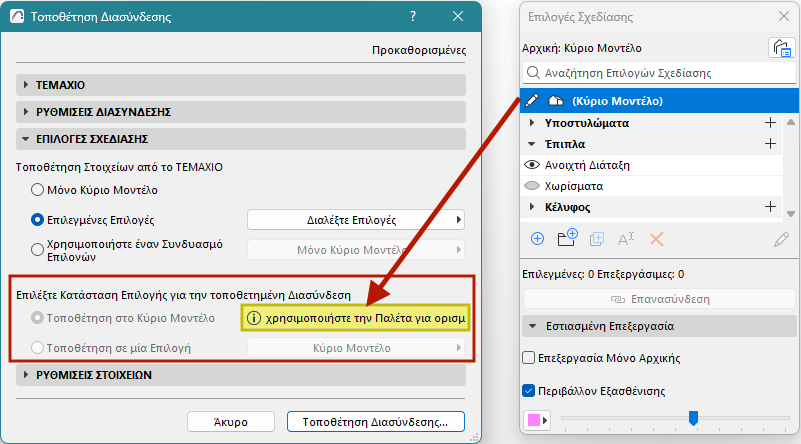Click new option set folder-plus icon
Viewport: 801px width, 444px height.
click(x=567, y=238)
